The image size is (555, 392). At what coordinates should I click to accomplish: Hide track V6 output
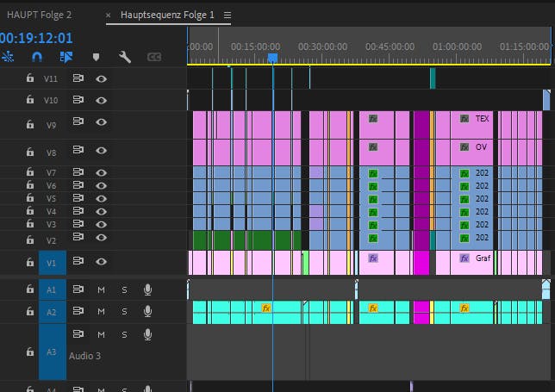point(101,186)
